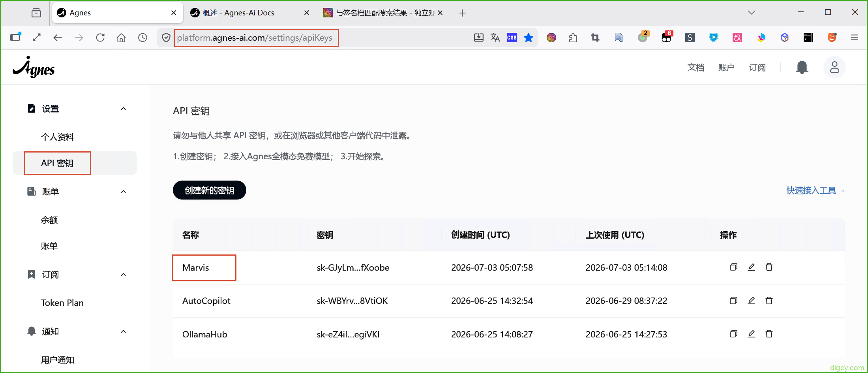The height and width of the screenshot is (373, 868).
Task: Go to browser home page
Action: coord(121,38)
